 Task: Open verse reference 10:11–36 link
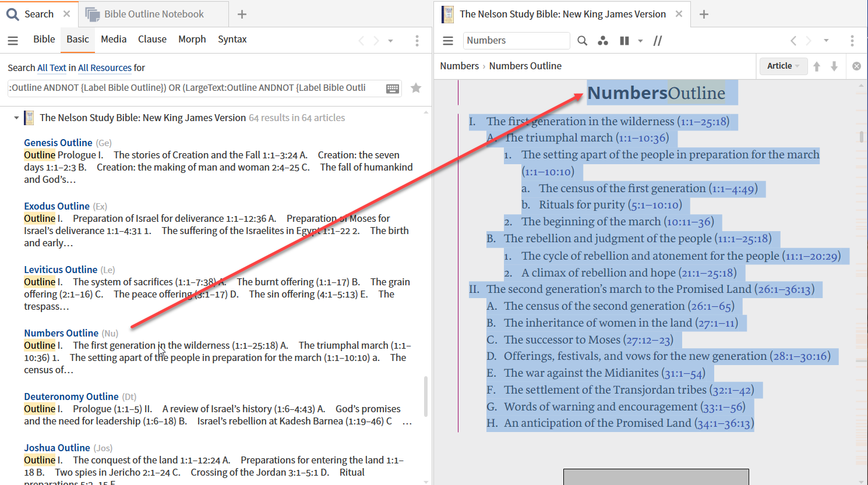[689, 221]
